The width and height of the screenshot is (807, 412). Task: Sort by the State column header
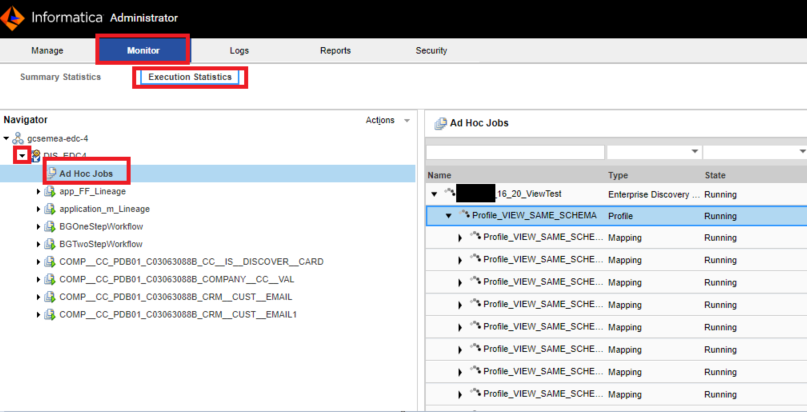click(715, 175)
